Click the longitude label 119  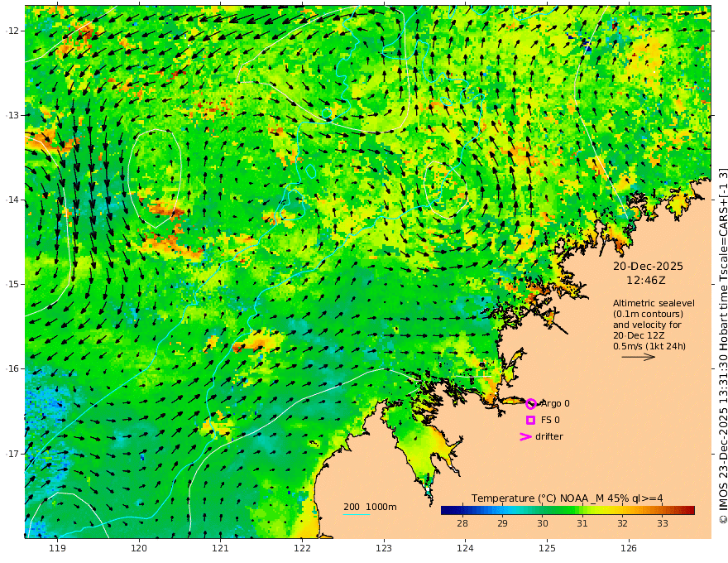pos(57,548)
